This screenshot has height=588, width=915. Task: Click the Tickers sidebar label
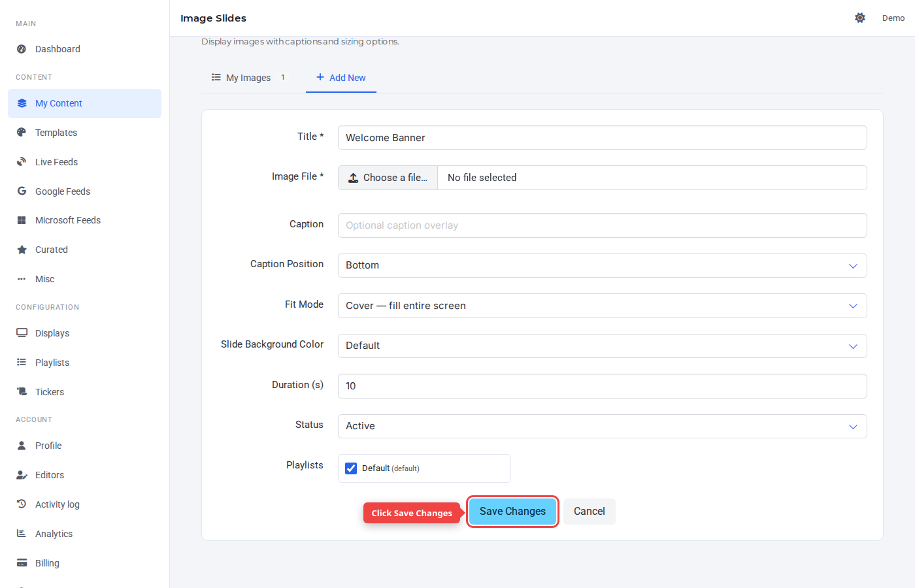point(50,392)
